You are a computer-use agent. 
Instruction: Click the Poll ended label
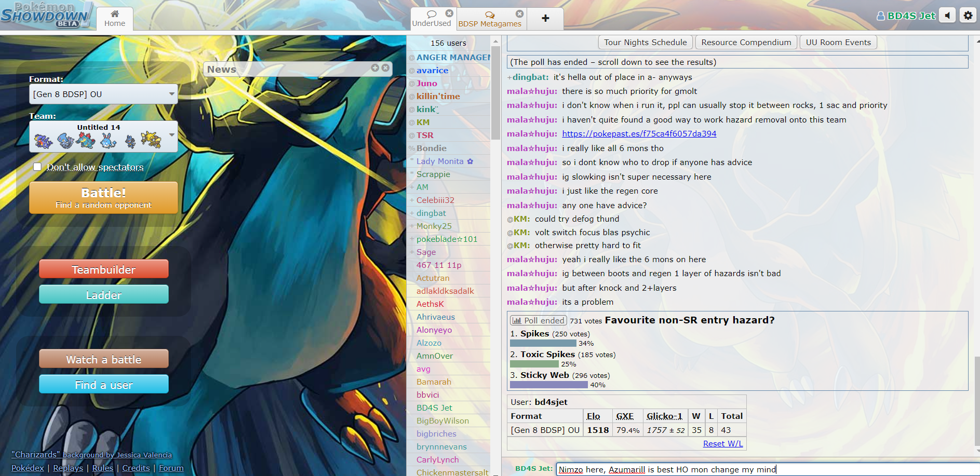click(539, 320)
